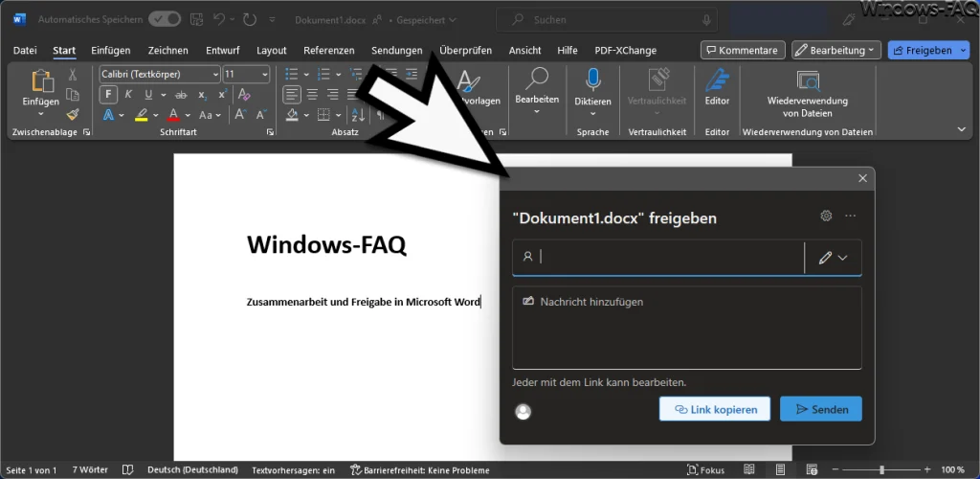
Task: Open the Editor proofing tool
Action: [717, 88]
